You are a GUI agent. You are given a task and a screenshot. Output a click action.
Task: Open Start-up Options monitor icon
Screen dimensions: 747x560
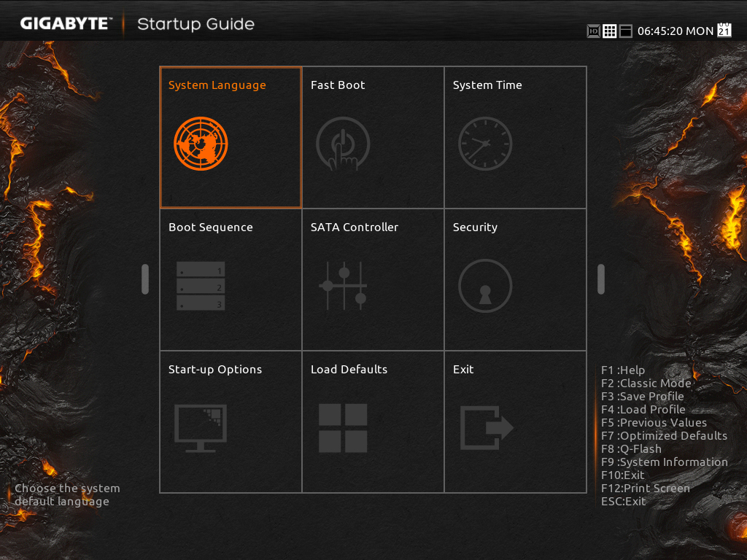201,428
